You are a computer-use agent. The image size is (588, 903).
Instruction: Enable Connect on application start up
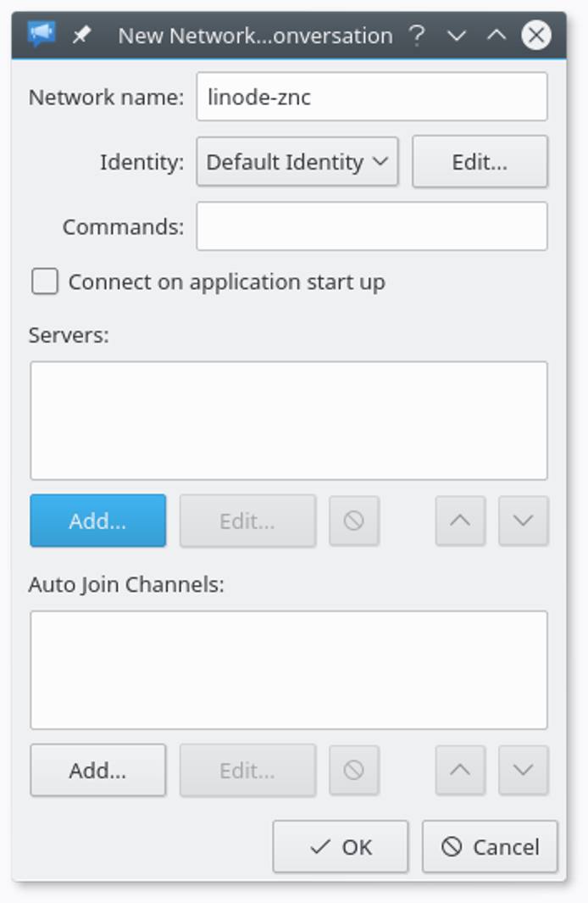45,281
